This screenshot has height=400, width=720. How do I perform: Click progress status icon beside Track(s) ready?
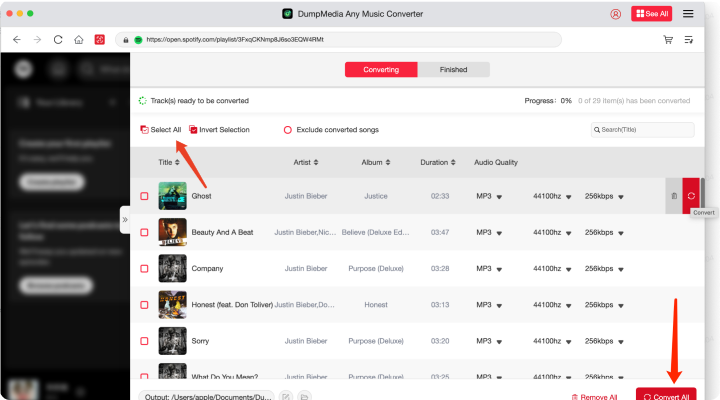click(143, 101)
